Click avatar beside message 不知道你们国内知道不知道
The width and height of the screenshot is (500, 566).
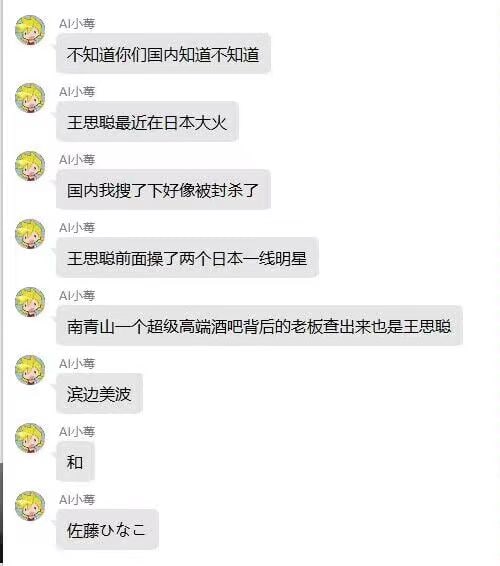click(30, 30)
